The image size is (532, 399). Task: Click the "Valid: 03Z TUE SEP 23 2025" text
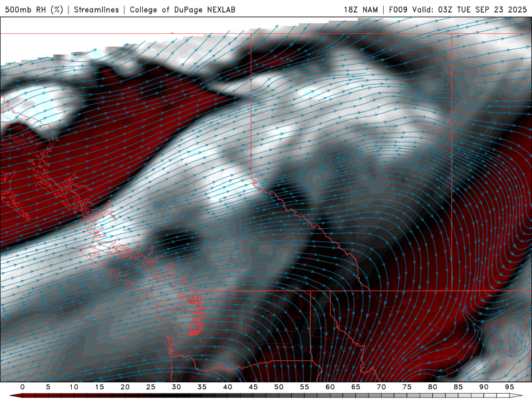pyautogui.click(x=469, y=9)
